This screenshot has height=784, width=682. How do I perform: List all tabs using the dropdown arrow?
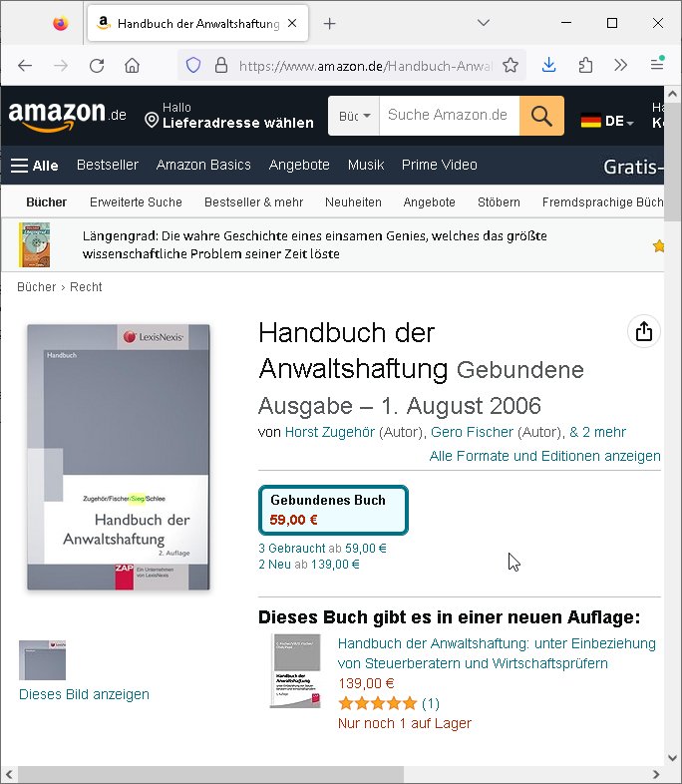click(484, 23)
